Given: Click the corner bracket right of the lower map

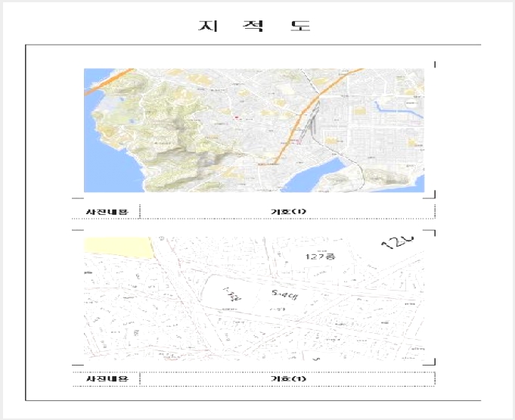Looking at the screenshot, I should pyautogui.click(x=430, y=362).
